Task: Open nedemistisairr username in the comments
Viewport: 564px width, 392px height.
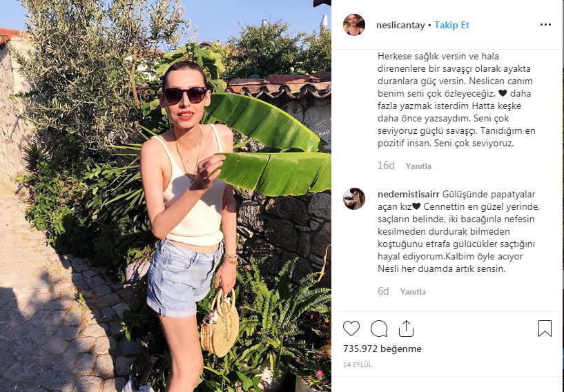Action: (x=408, y=194)
